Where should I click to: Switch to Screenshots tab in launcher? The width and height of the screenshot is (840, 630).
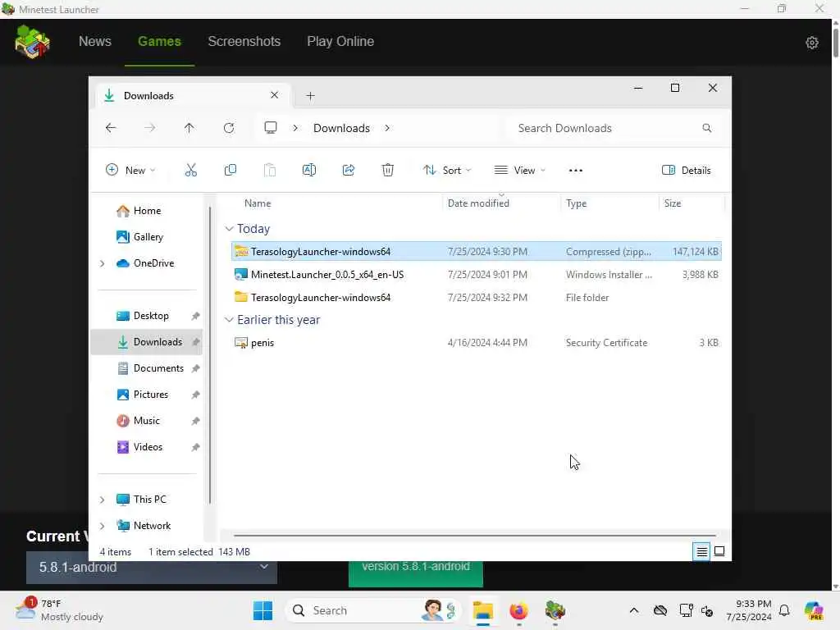coord(244,41)
